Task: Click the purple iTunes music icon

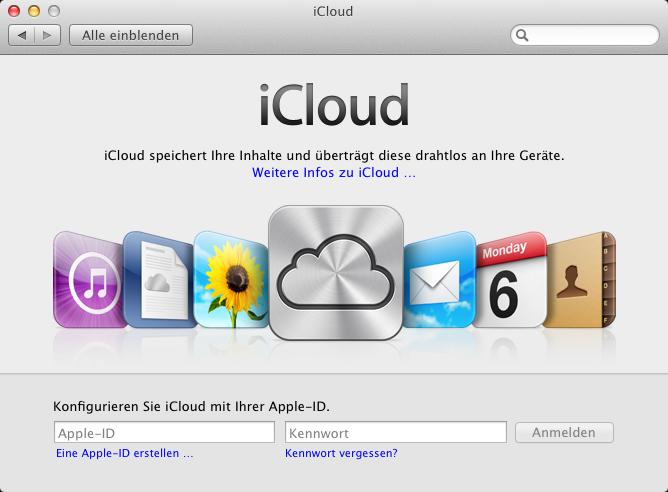Action: click(x=89, y=280)
